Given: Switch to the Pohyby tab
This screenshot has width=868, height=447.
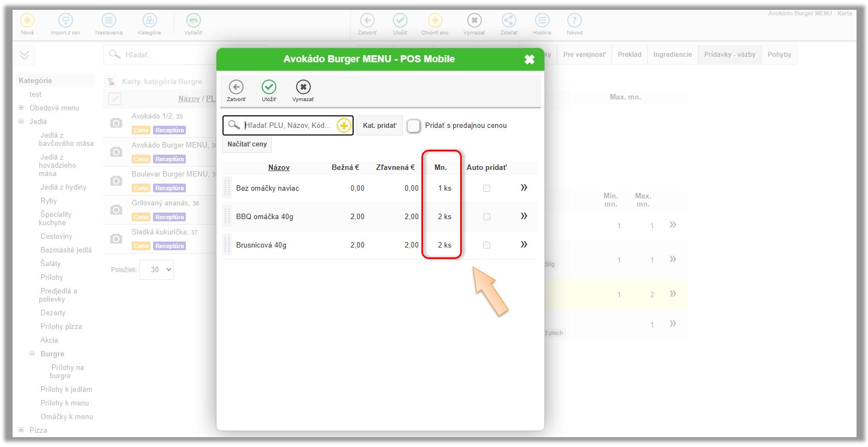Looking at the screenshot, I should [779, 55].
